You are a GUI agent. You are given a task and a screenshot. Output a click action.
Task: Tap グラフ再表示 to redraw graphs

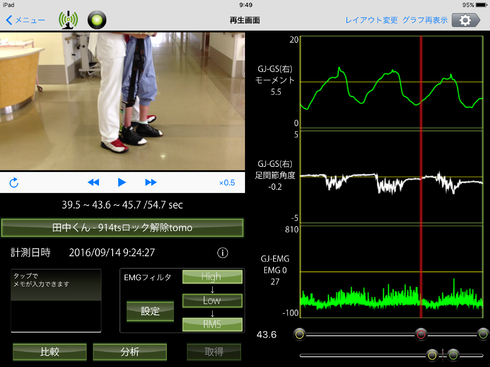(425, 20)
